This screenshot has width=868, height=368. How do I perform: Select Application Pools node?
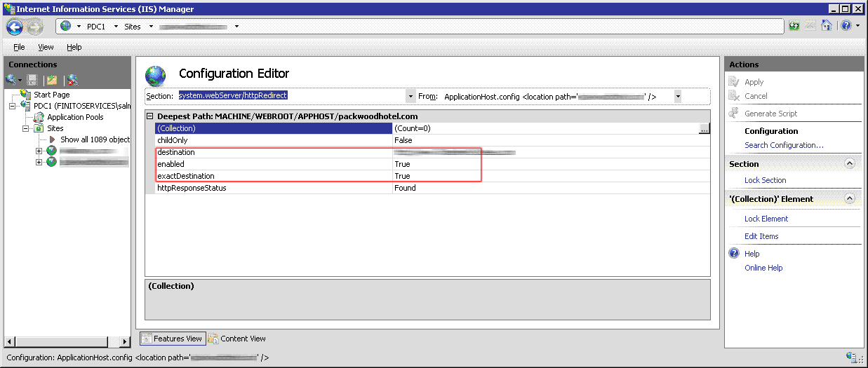[75, 117]
